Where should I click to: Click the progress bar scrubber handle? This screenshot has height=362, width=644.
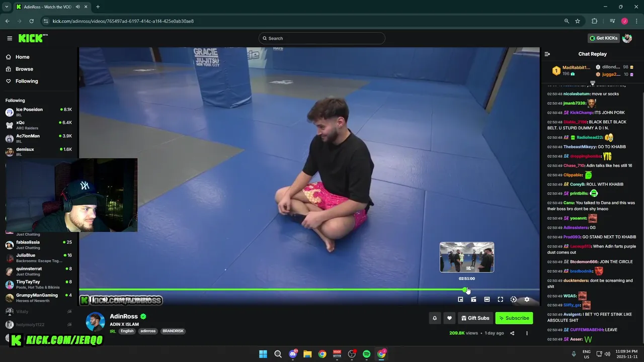click(465, 290)
